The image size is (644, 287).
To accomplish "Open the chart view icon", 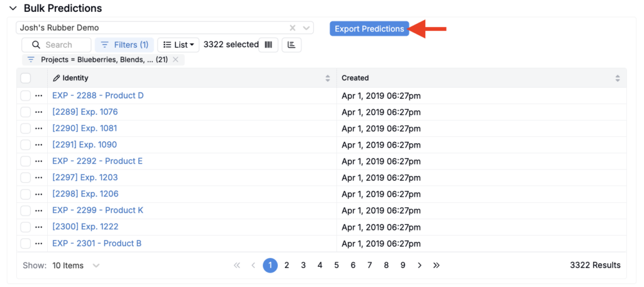I will (x=291, y=45).
